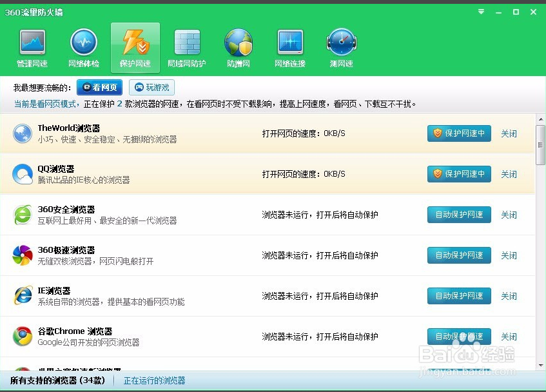
Task: Open the 防蹭网 globe shield tool
Action: point(238,48)
